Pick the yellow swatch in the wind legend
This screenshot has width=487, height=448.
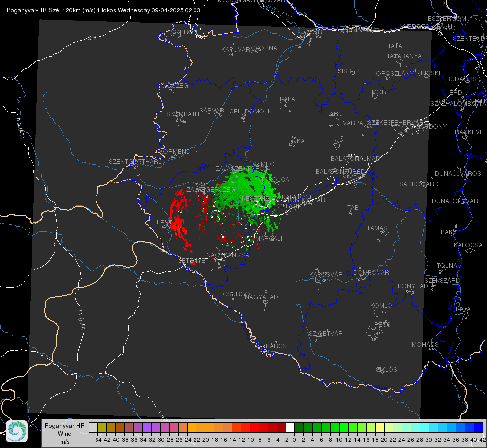380,427
